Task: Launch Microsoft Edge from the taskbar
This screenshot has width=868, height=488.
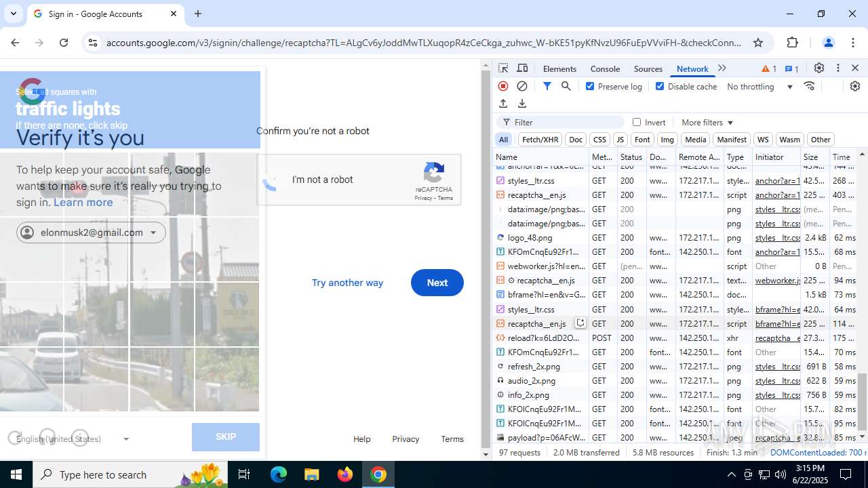Action: pos(279,474)
